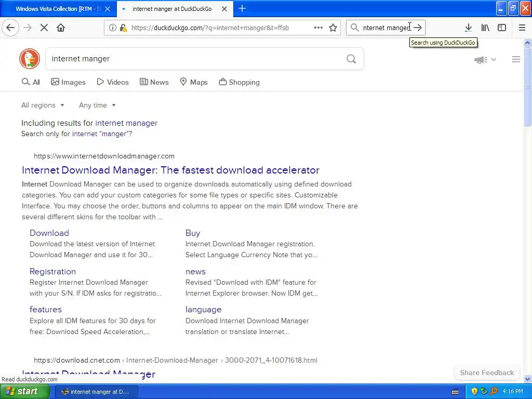Click the scrollbar up arrow
Screen dimensions: 532x399
click(527, 43)
